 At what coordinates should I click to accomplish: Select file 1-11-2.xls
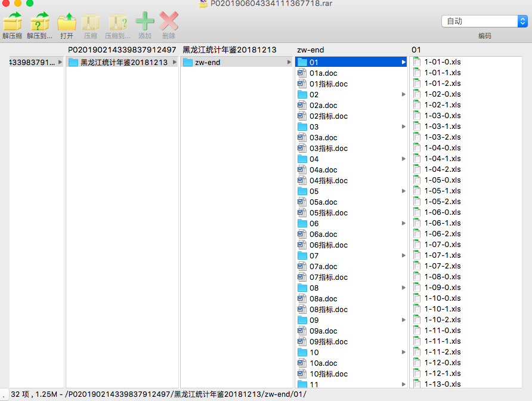(465, 351)
